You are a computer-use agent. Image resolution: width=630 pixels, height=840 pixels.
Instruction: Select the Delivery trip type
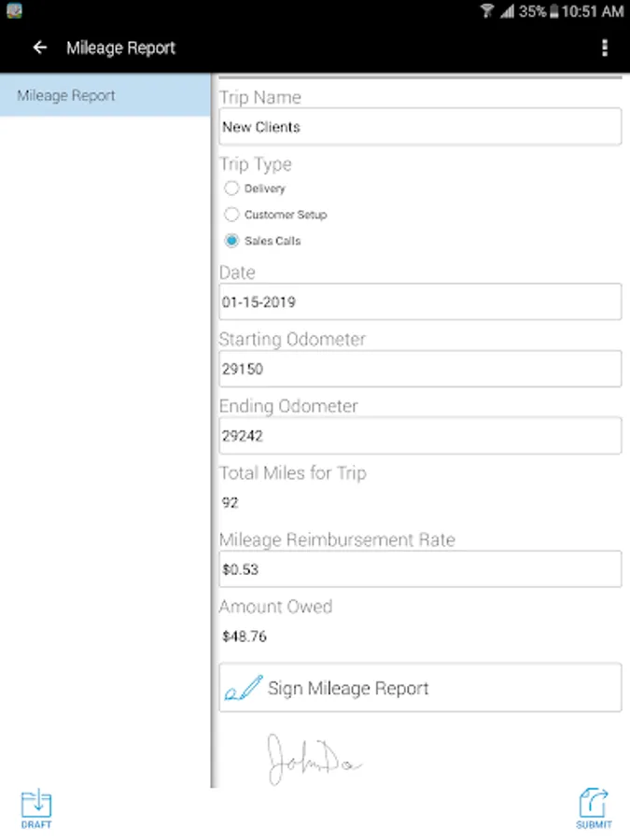(x=231, y=189)
